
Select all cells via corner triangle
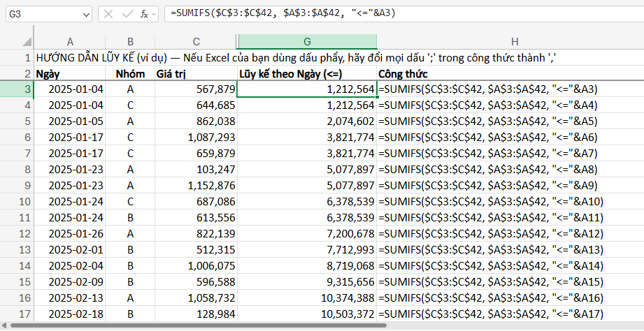(27, 41)
